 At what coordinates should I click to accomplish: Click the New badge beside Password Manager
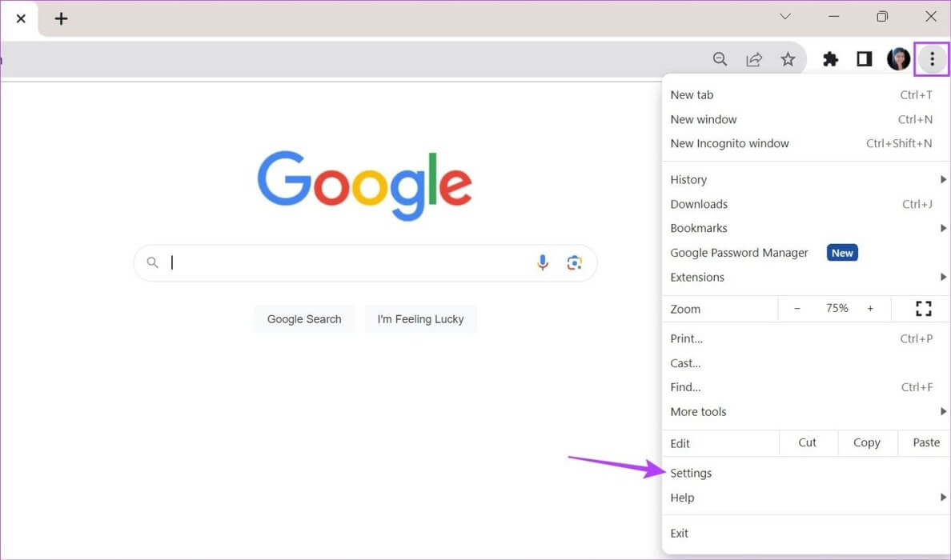(x=842, y=253)
